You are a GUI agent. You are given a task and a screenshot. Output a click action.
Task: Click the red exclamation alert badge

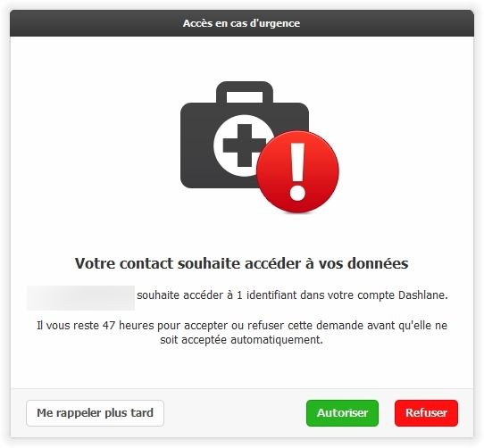coord(297,171)
